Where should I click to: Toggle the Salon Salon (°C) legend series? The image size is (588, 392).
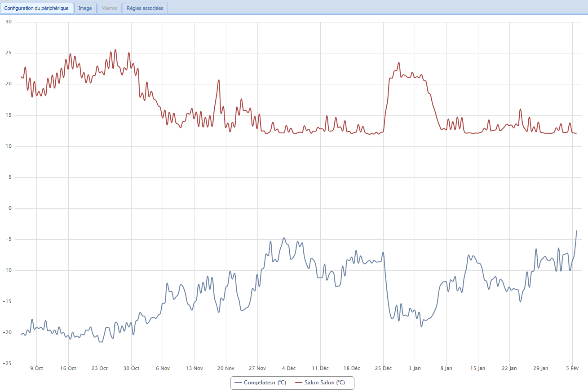(320, 383)
